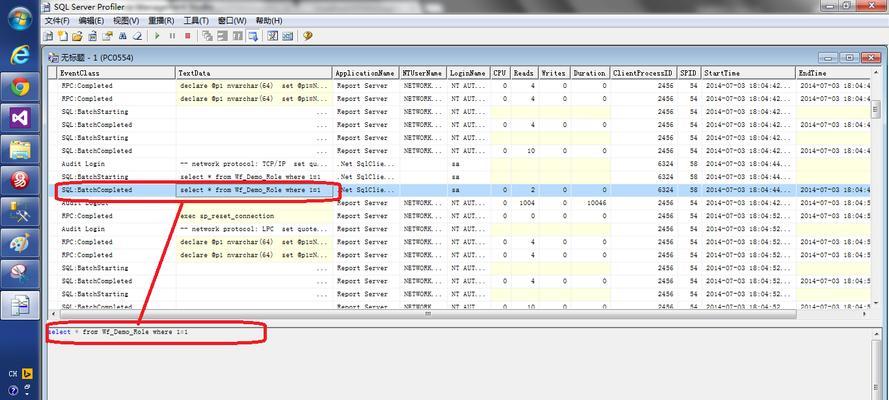Image resolution: width=889 pixels, height=400 pixels.
Task: Start the selected trace with play icon
Action: 157,36
